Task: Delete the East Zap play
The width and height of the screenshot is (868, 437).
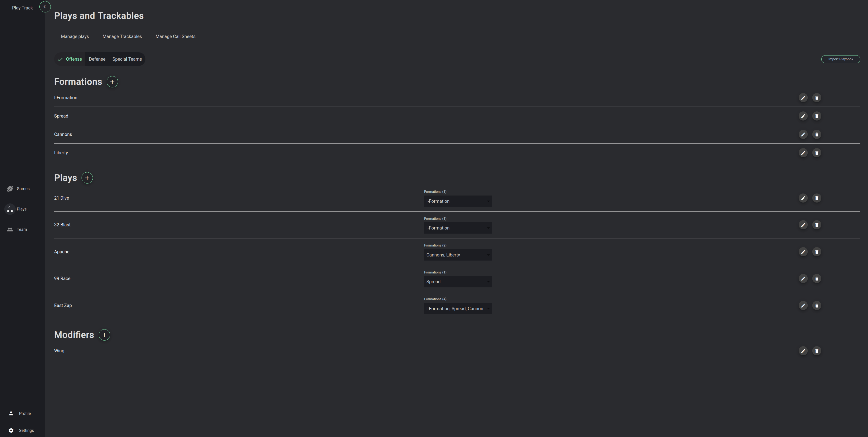Action: point(816,306)
